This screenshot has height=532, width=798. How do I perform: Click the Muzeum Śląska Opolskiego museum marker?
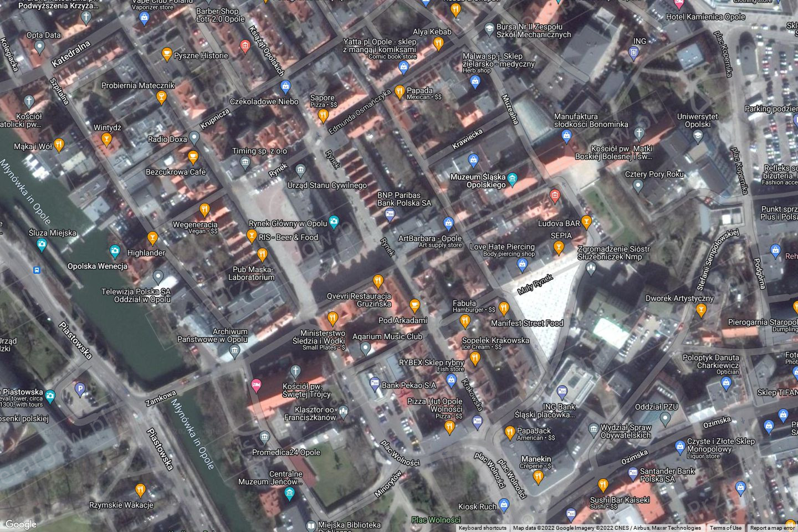[513, 178]
